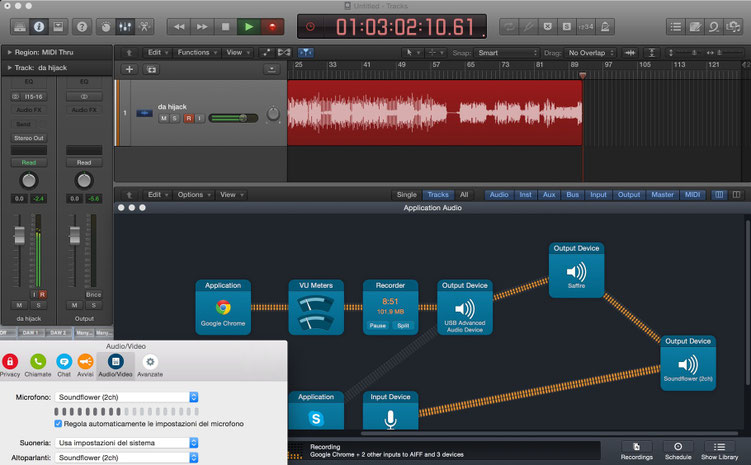
Task: Open the Smart Controls knob icon
Action: tap(106, 27)
